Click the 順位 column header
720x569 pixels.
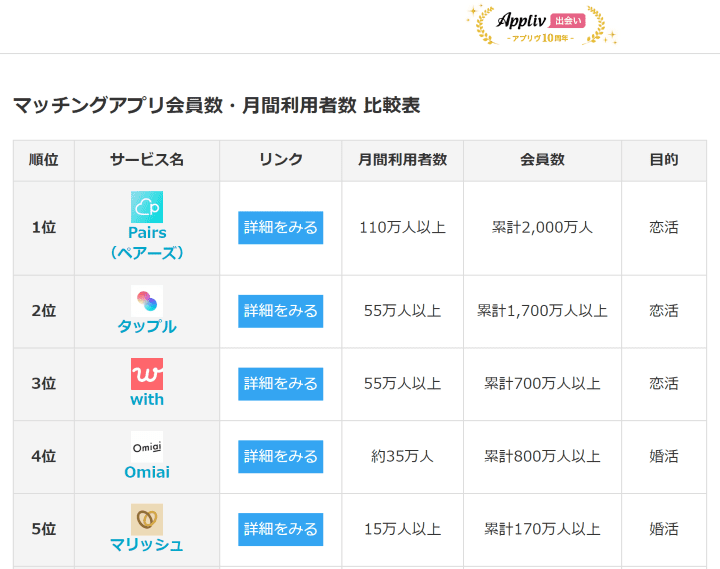click(x=44, y=160)
